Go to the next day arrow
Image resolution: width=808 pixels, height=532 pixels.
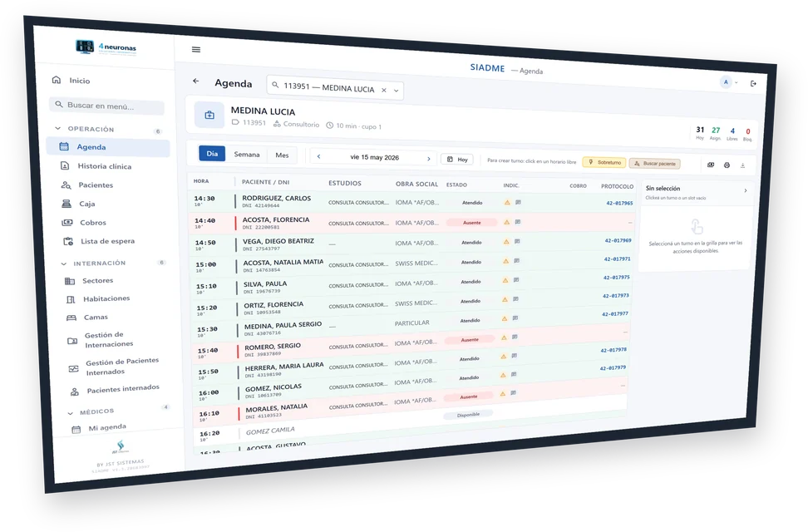pyautogui.click(x=429, y=159)
